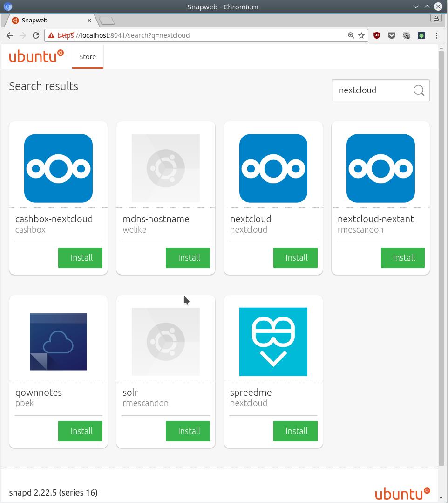The image size is (448, 503).
Task: Click the ubuntu logo in footer
Action: pyautogui.click(x=402, y=494)
